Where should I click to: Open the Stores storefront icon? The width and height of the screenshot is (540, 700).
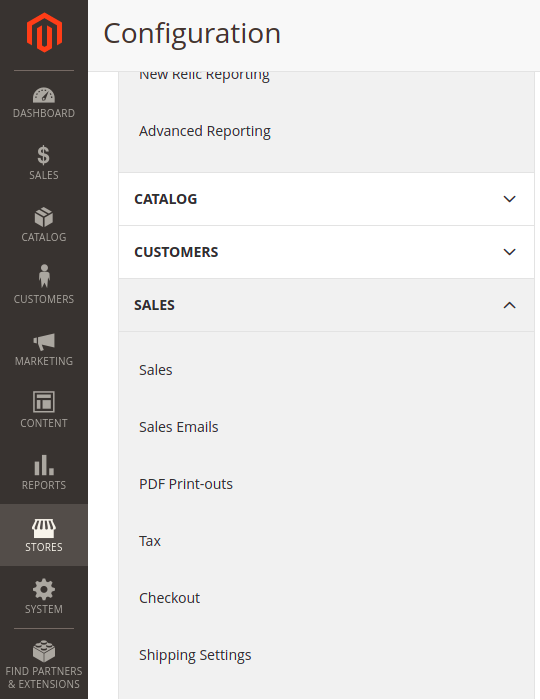point(44,528)
